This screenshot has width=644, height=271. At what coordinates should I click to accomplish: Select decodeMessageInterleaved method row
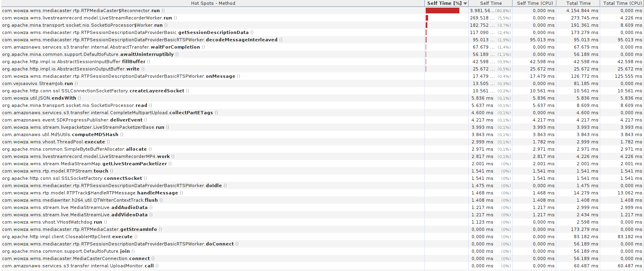(322, 40)
